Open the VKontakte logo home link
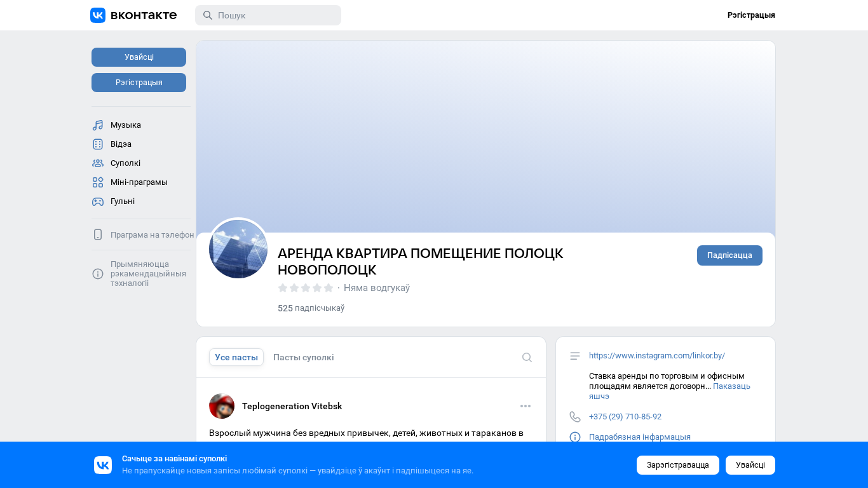Image resolution: width=868 pixels, height=488 pixels. pyautogui.click(x=133, y=15)
